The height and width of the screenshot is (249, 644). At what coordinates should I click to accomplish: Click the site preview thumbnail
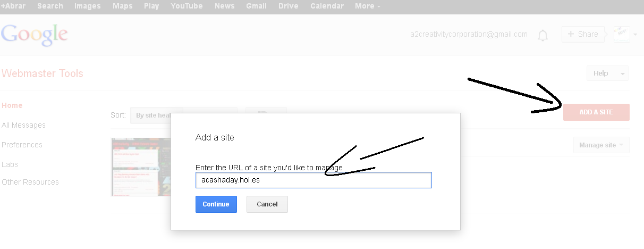click(x=141, y=167)
